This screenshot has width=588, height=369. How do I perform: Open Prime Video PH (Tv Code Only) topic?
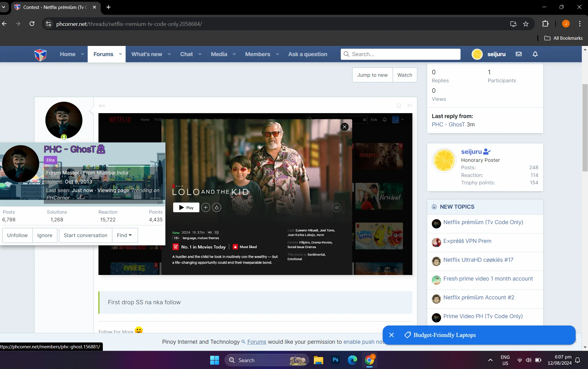pos(483,316)
